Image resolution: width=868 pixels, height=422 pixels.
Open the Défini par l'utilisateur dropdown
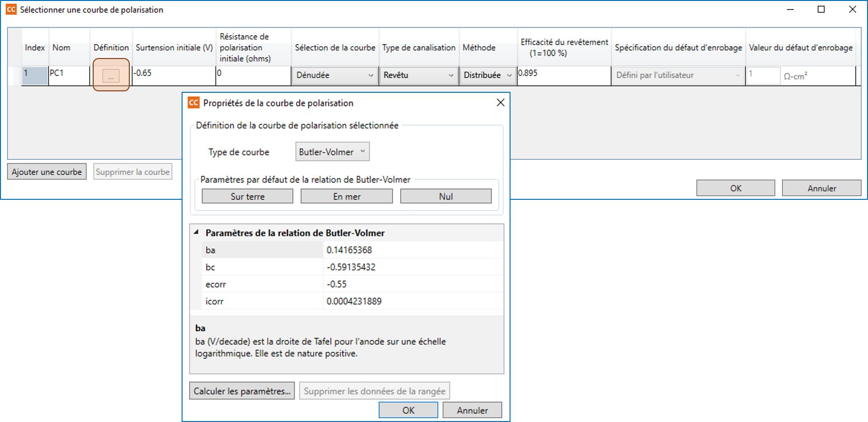(678, 75)
